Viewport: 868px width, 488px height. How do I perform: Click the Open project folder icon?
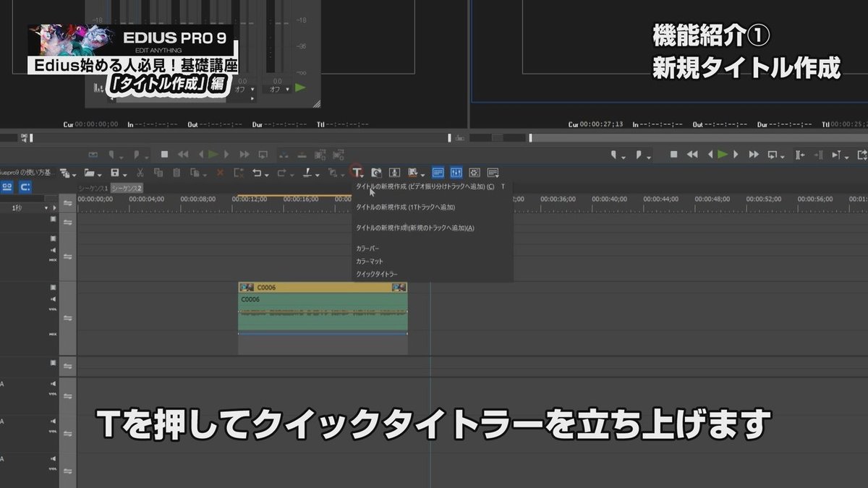coord(88,173)
